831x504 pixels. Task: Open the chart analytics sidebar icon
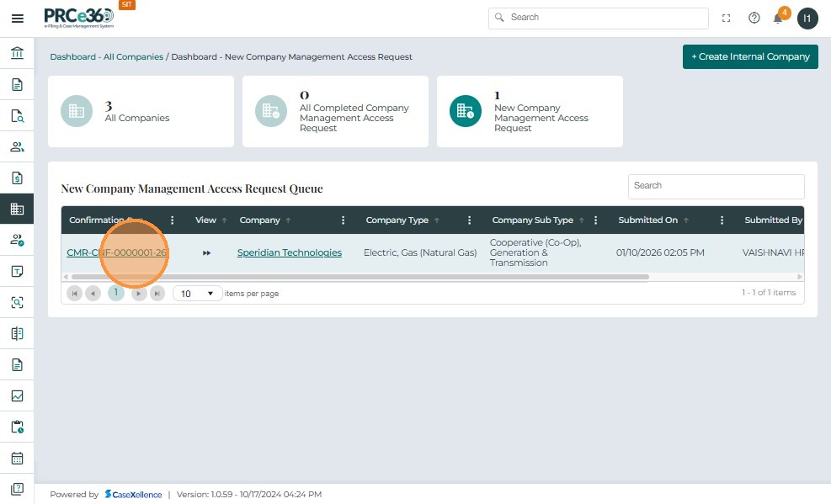click(17, 396)
